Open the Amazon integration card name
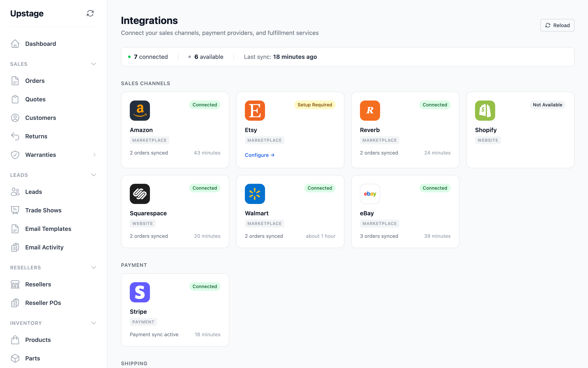 tap(141, 130)
